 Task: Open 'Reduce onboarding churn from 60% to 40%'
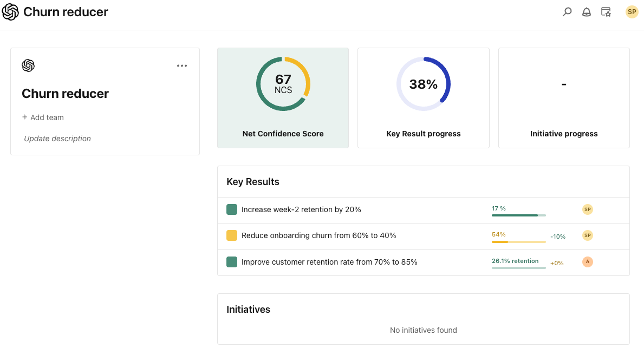(318, 235)
